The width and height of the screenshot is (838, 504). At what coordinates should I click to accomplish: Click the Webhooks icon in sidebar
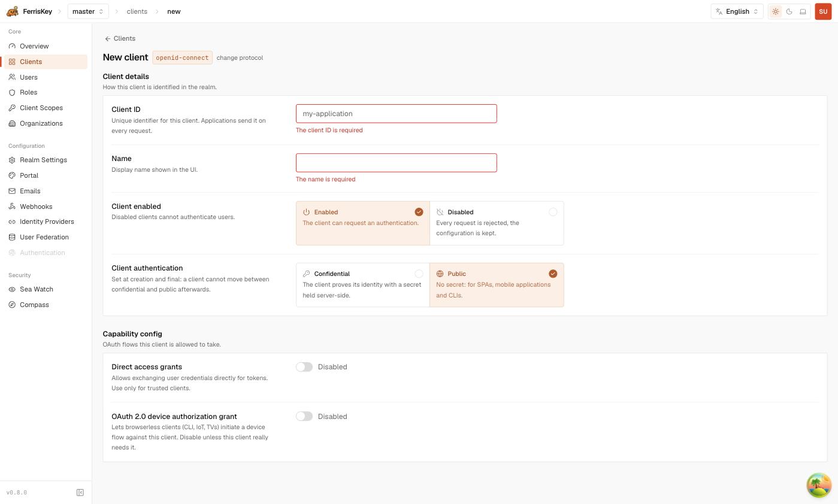click(x=12, y=207)
